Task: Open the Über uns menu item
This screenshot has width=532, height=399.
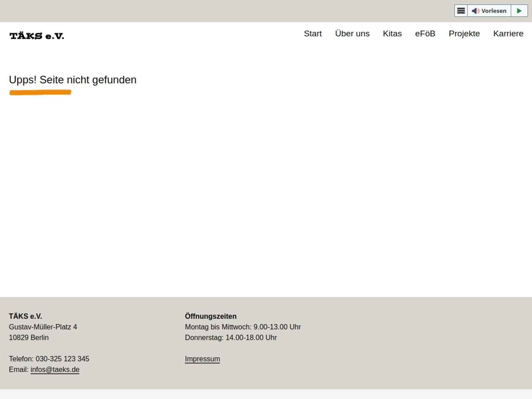Action: (352, 33)
